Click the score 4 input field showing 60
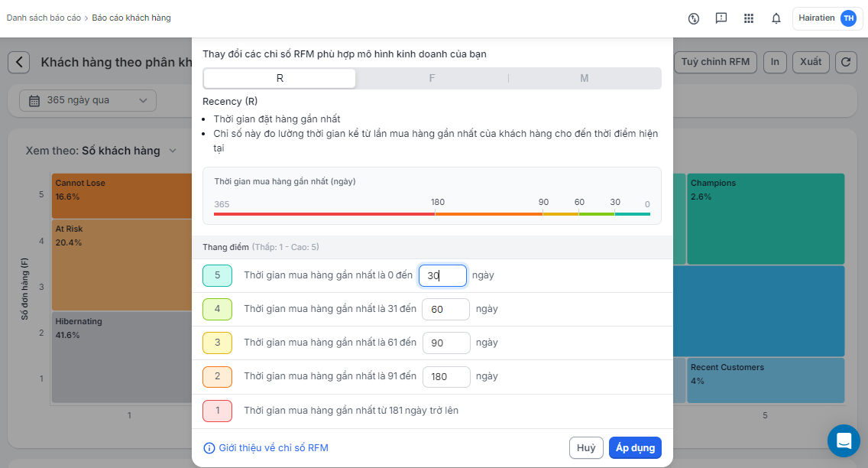This screenshot has width=868, height=468. click(x=445, y=309)
